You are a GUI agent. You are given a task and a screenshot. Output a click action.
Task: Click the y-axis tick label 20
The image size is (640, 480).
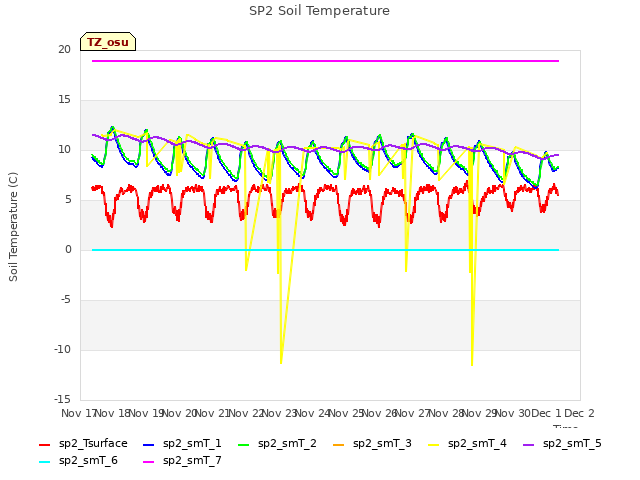pyautogui.click(x=64, y=49)
